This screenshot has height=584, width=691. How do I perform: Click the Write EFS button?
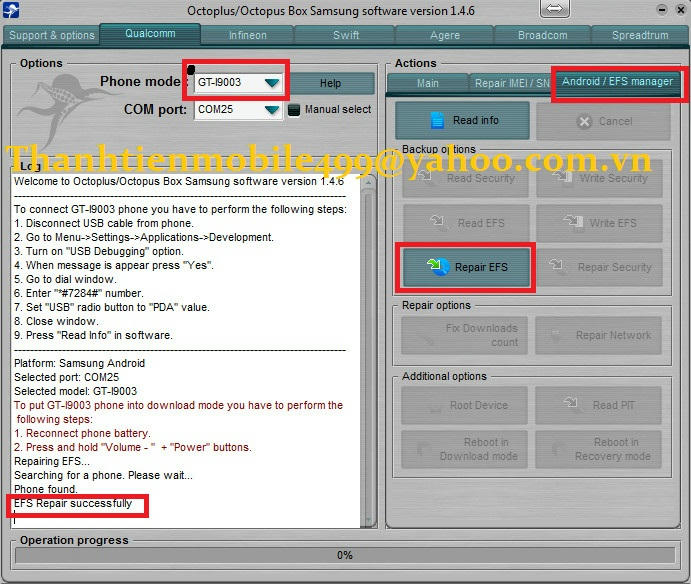click(599, 223)
